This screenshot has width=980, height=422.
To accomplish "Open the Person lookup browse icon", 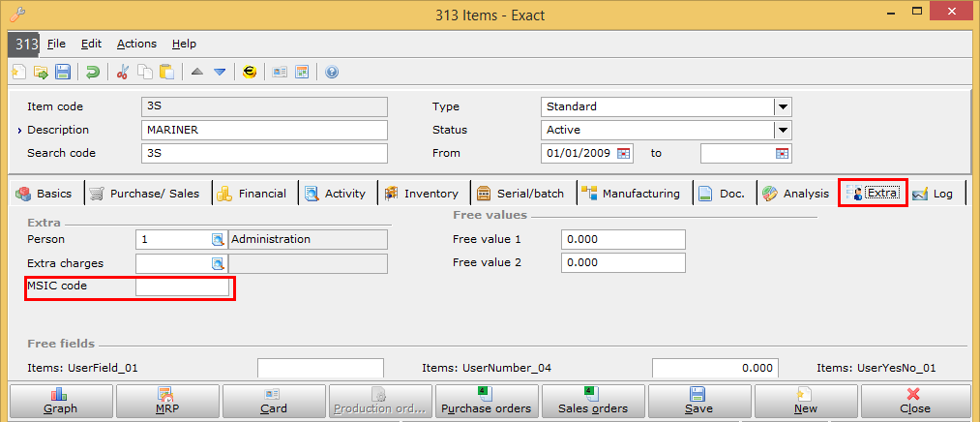I will click(218, 239).
